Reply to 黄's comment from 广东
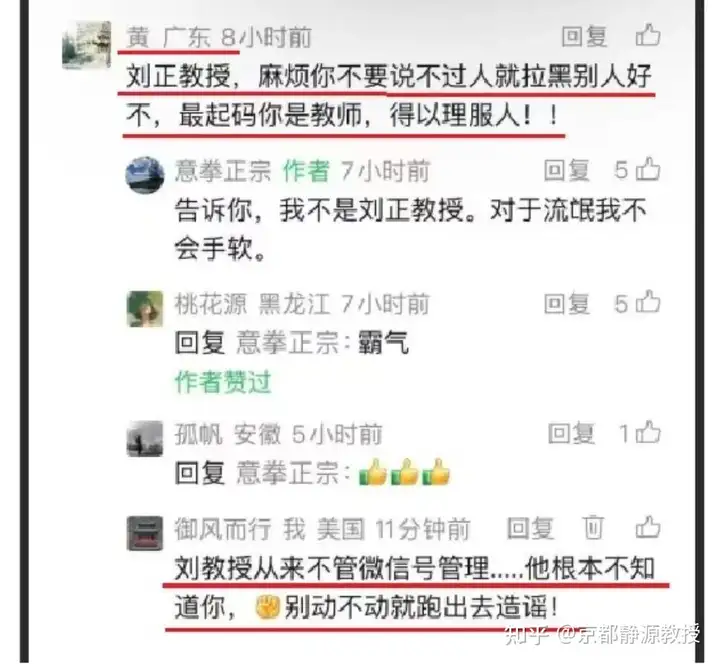Viewport: 720px width, 664px height. [x=584, y=36]
